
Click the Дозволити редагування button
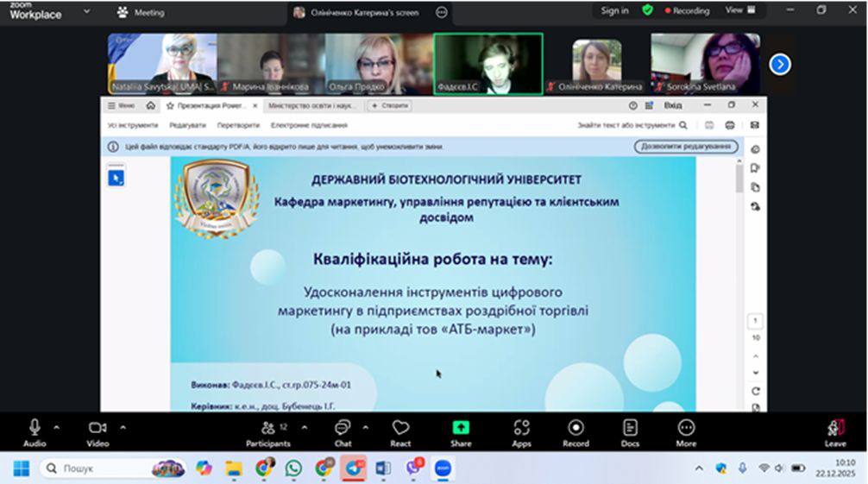click(687, 147)
